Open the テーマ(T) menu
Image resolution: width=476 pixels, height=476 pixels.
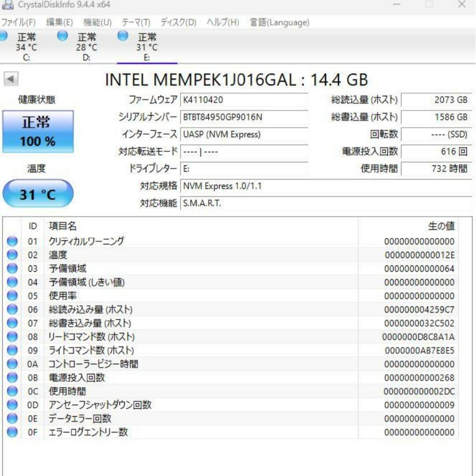(136, 22)
